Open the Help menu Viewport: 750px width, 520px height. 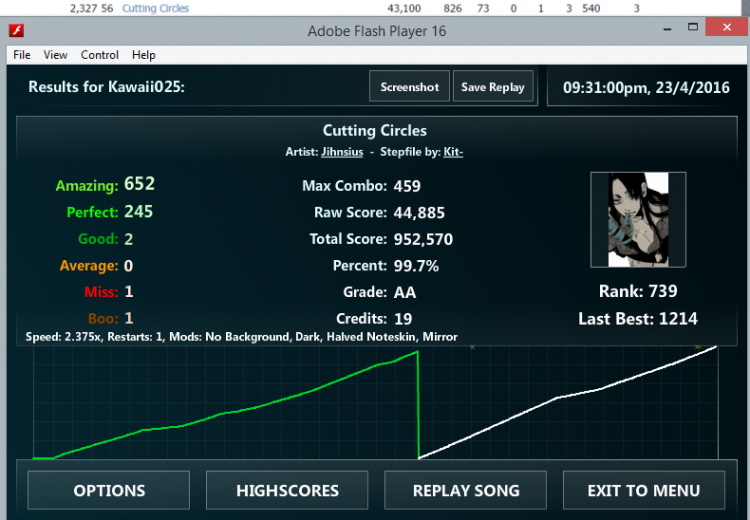(x=144, y=55)
